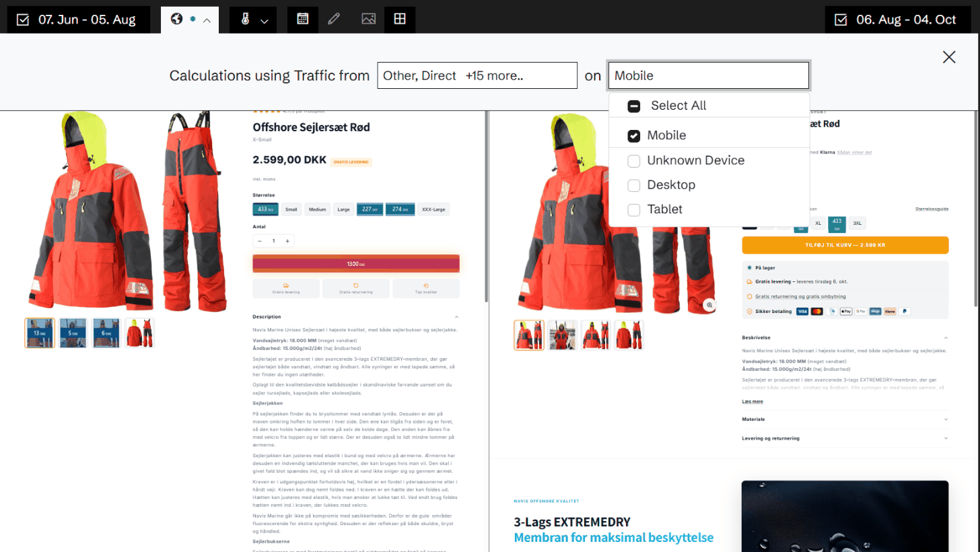Viewport: 980px width, 552px height.
Task: Uncheck the Mobile device checkbox
Action: click(633, 136)
